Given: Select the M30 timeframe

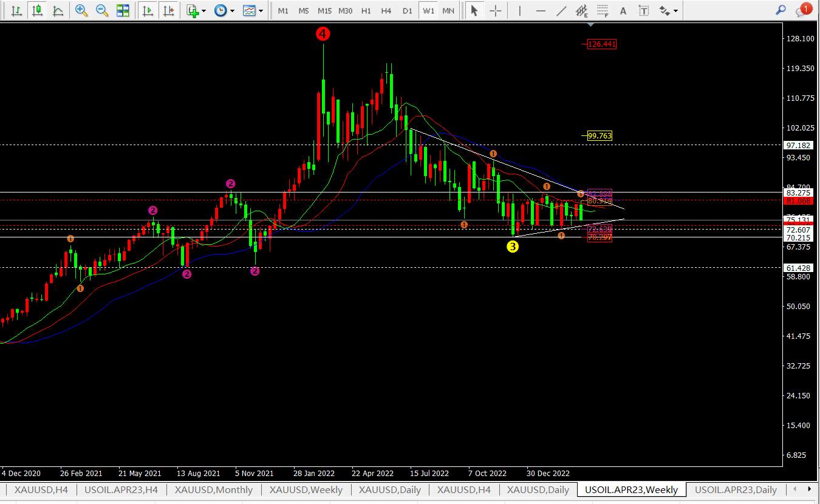Looking at the screenshot, I should (345, 11).
